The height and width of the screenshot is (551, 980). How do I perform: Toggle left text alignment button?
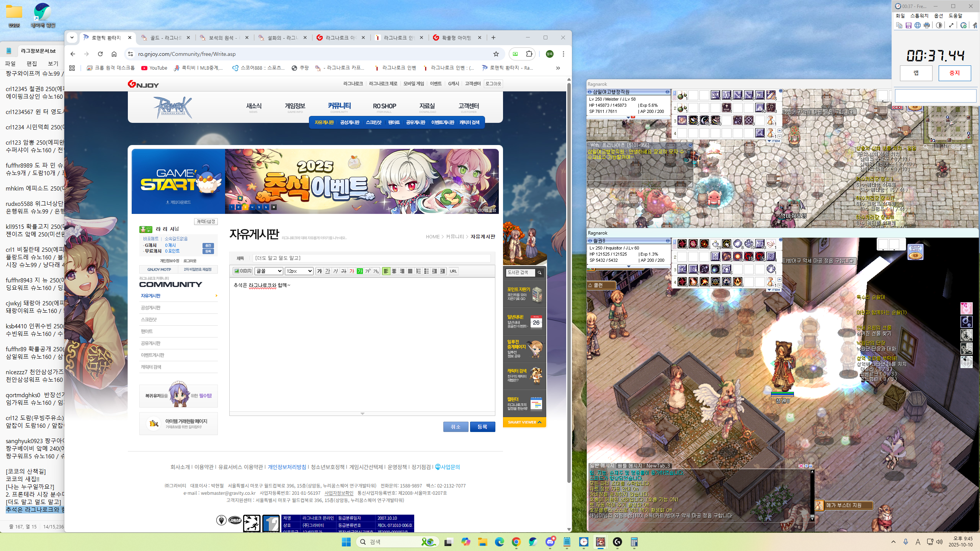[x=386, y=271]
